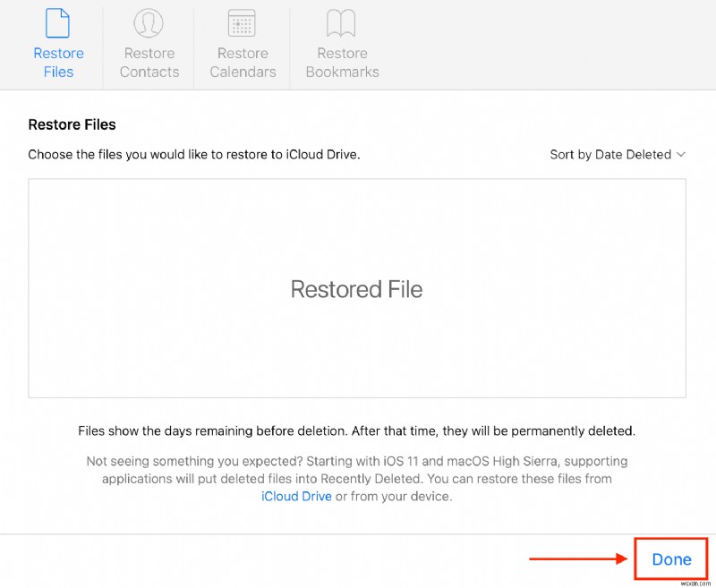Expand the Sort by Date Deleted dropdown
Screen dimensions: 716x588
[618, 154]
